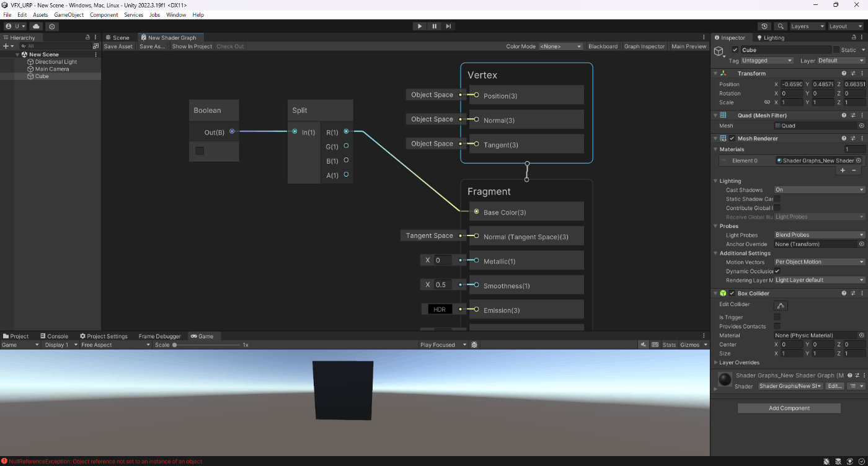
Task: Open the New Scene kebab options
Action: [95, 55]
